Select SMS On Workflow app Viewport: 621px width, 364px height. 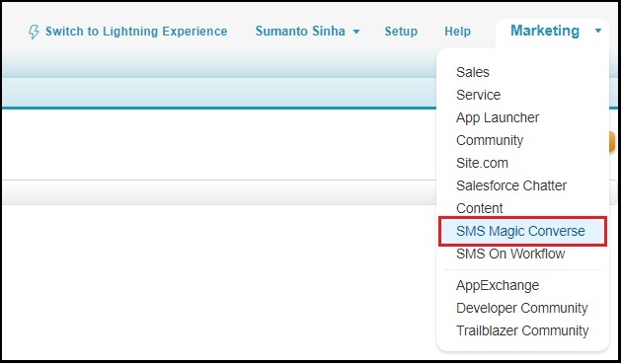[x=510, y=254]
